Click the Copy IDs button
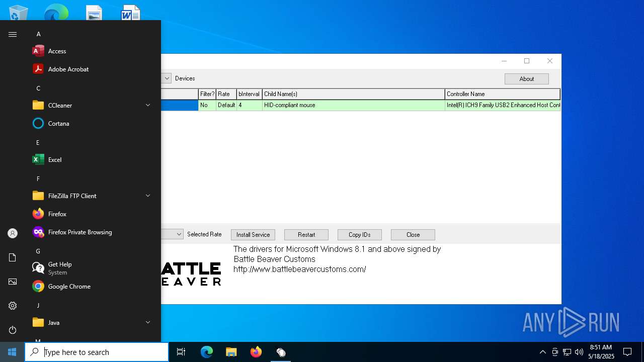 (x=360, y=235)
